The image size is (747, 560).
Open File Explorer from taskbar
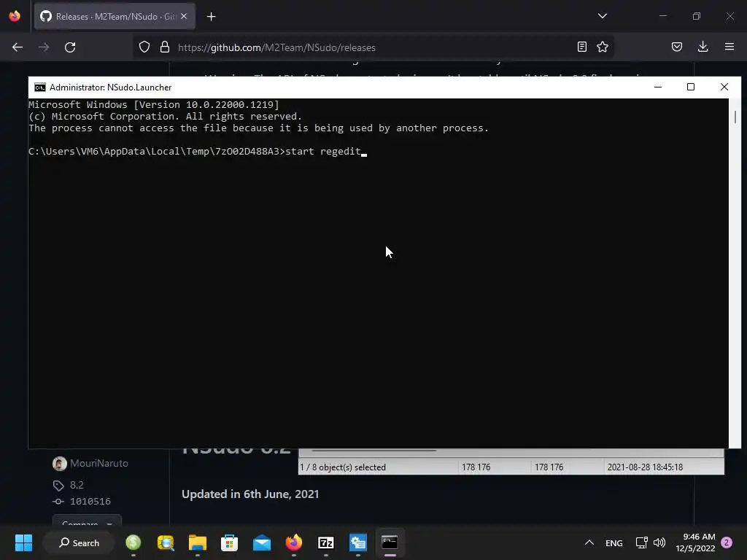point(197,542)
